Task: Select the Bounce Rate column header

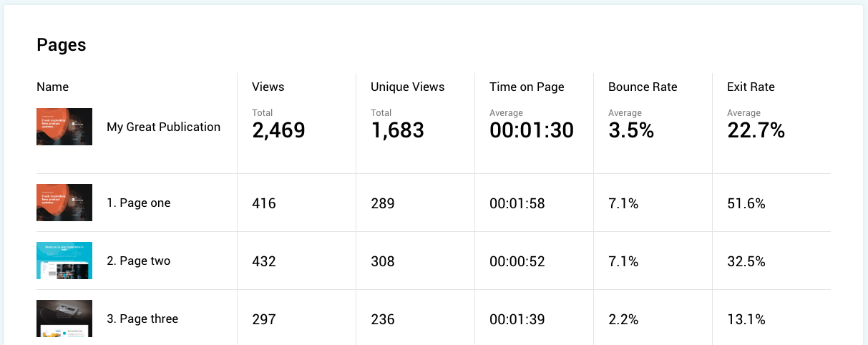Action: click(643, 87)
